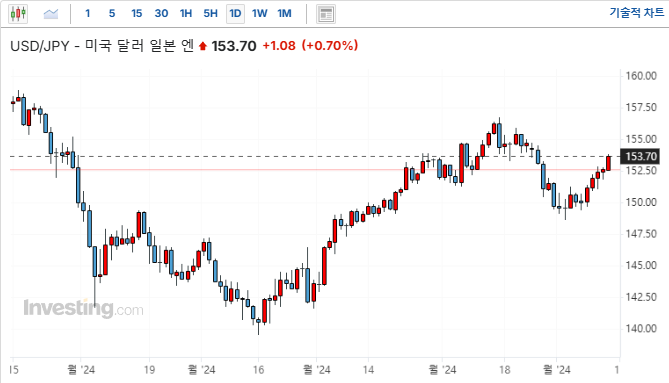The height and width of the screenshot is (383, 669).
Task: Select the 1M timeframe
Action: [x=284, y=14]
